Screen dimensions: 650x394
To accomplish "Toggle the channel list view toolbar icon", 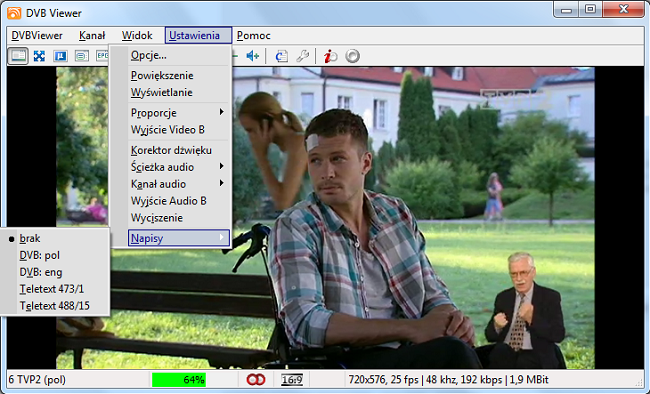I will [x=18, y=56].
